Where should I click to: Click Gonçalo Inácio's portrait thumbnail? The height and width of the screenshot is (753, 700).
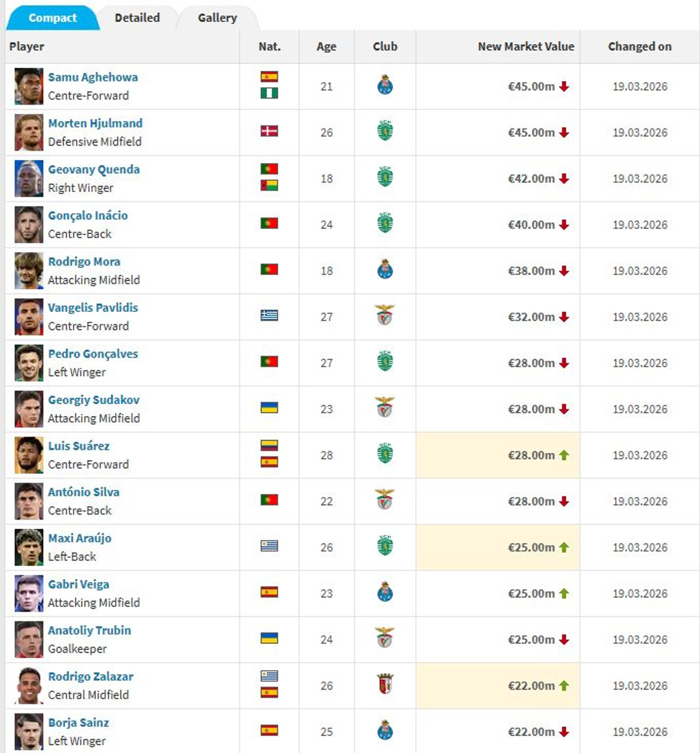(x=29, y=225)
